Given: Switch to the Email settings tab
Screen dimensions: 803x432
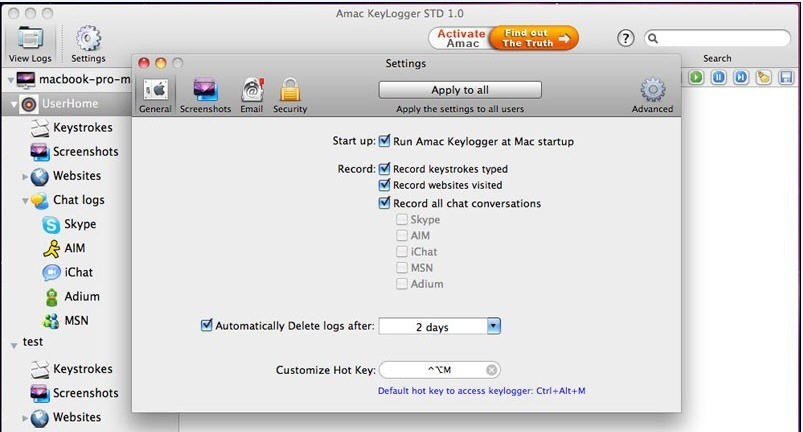Looking at the screenshot, I should click(x=252, y=96).
